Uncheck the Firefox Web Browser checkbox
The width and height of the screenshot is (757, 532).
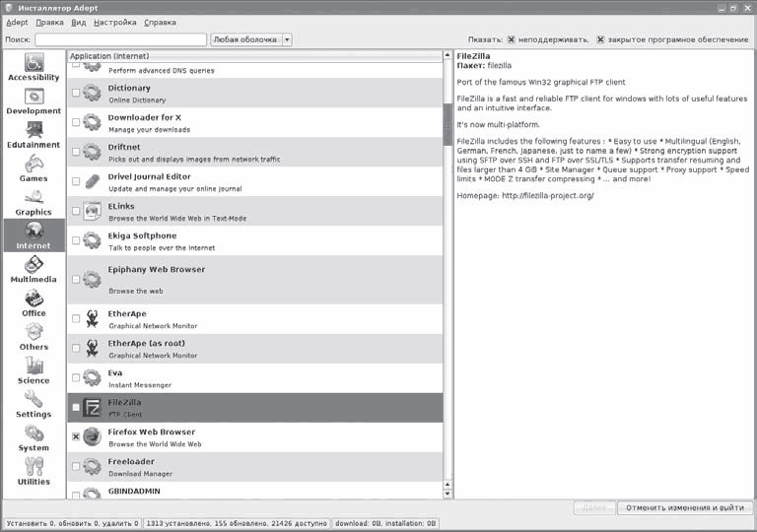click(76, 437)
